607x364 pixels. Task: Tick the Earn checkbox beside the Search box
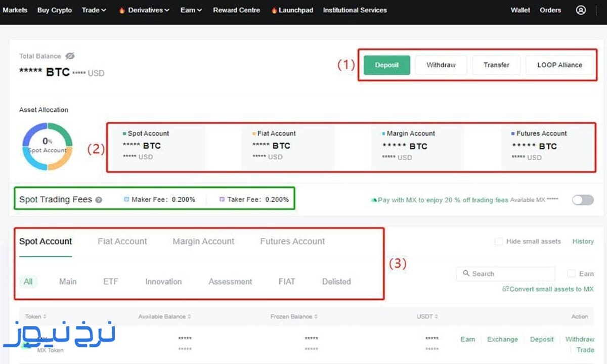(571, 274)
